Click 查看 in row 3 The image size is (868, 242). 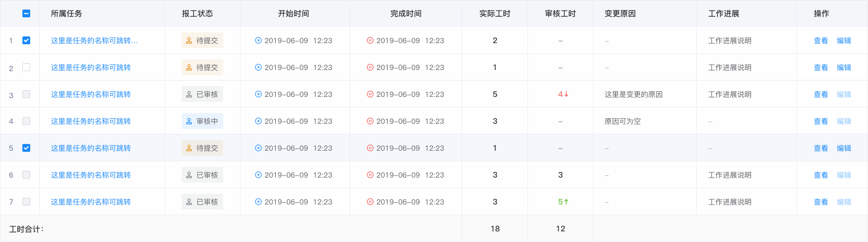(820, 94)
